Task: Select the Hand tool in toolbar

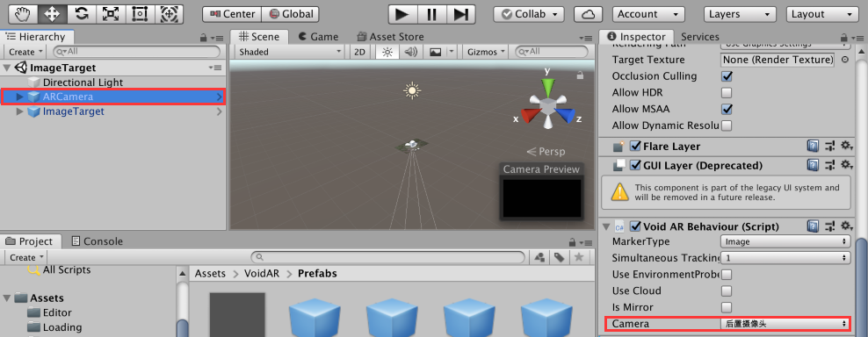Action: [23, 14]
